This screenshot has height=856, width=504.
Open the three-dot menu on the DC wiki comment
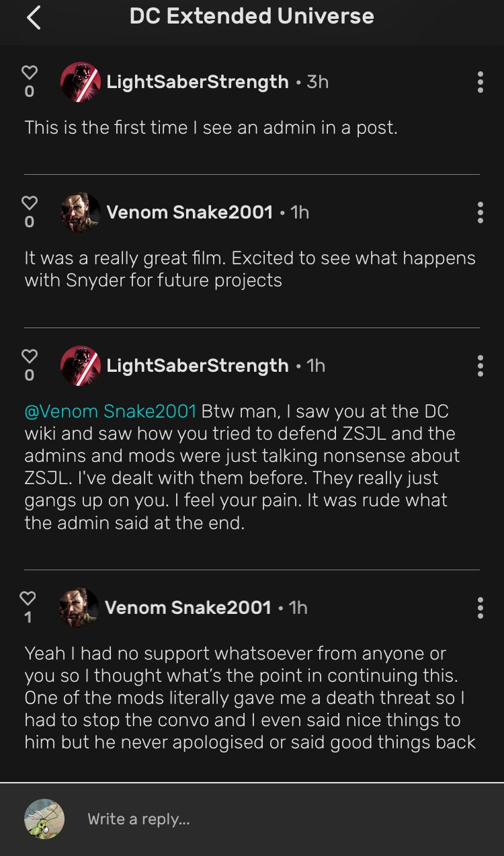click(x=480, y=366)
